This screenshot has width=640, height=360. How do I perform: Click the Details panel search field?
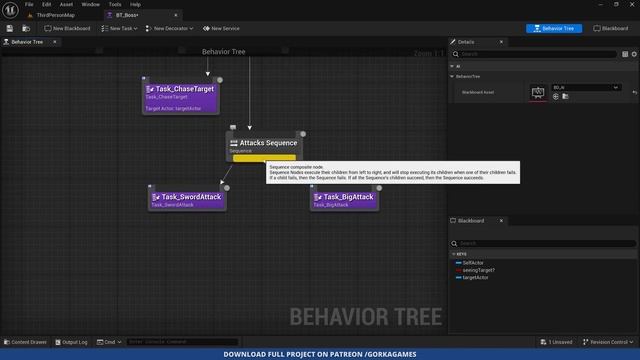pyautogui.click(x=534, y=54)
